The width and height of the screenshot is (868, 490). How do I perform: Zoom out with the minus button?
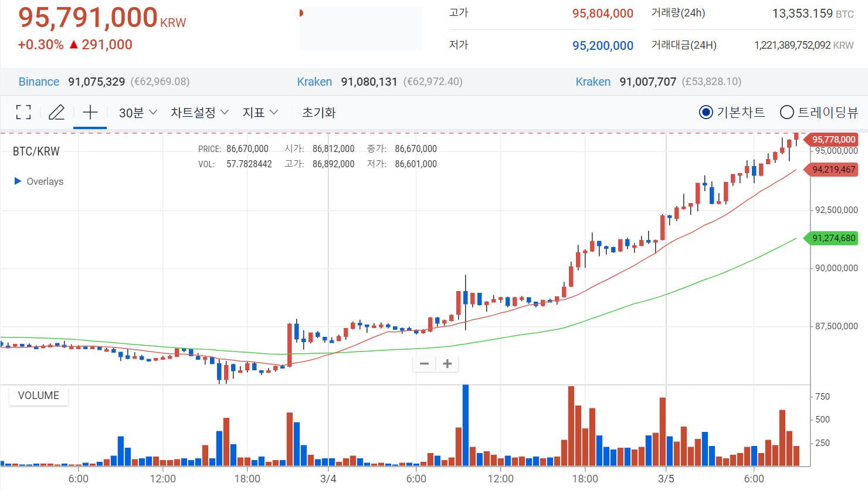pos(424,364)
